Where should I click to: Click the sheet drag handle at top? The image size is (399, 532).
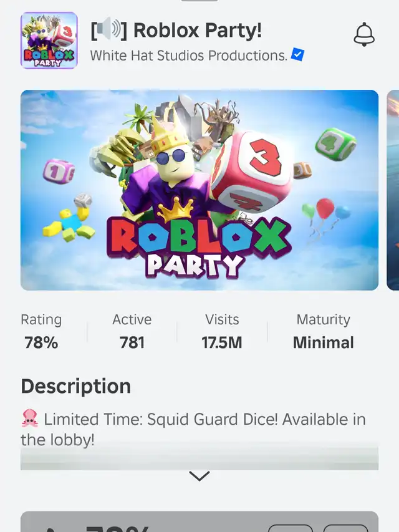pyautogui.click(x=199, y=1)
